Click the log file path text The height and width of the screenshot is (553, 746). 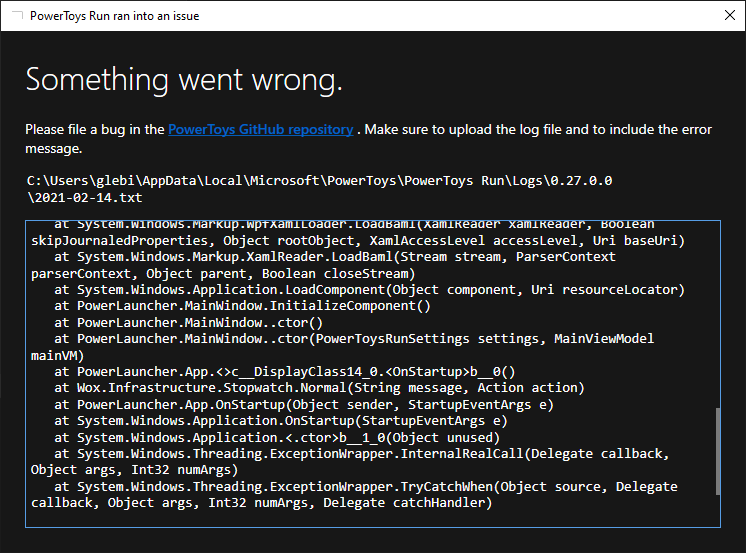point(319,189)
